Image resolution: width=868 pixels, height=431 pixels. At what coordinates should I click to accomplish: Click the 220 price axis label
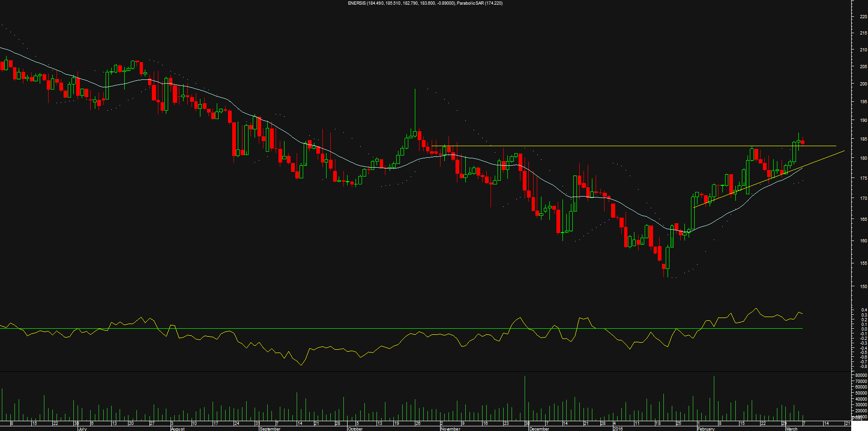click(863, 17)
